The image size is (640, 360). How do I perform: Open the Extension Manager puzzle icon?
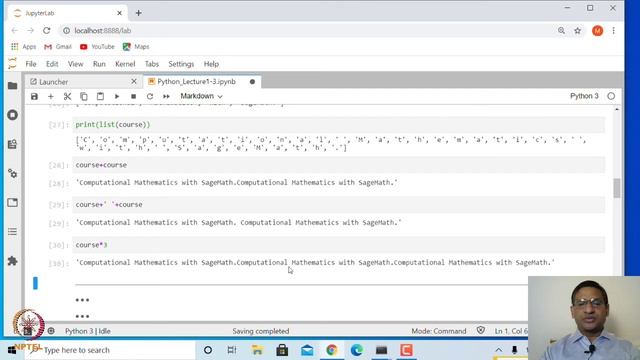13,261
